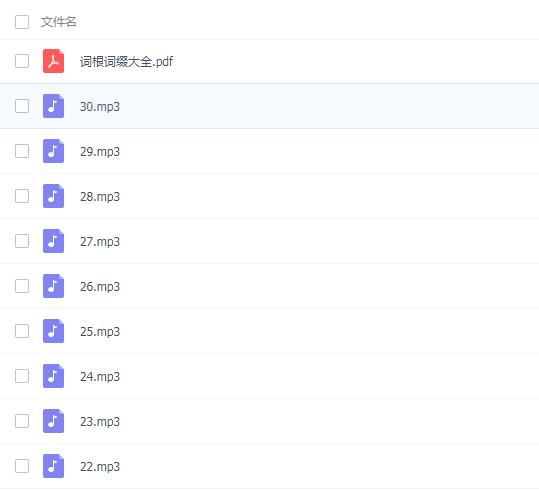The image size is (539, 491).
Task: Enable the checkbox beside 22.mp3
Action: point(22,466)
